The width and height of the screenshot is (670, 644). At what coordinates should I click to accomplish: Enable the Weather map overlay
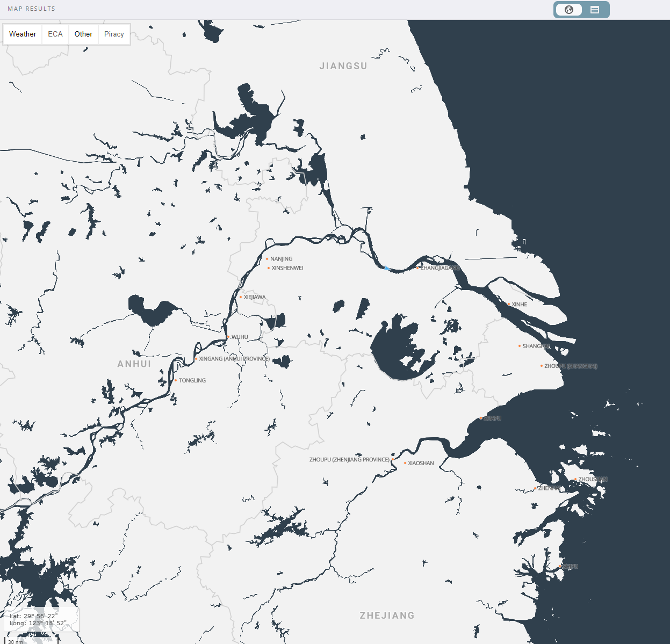pos(22,34)
